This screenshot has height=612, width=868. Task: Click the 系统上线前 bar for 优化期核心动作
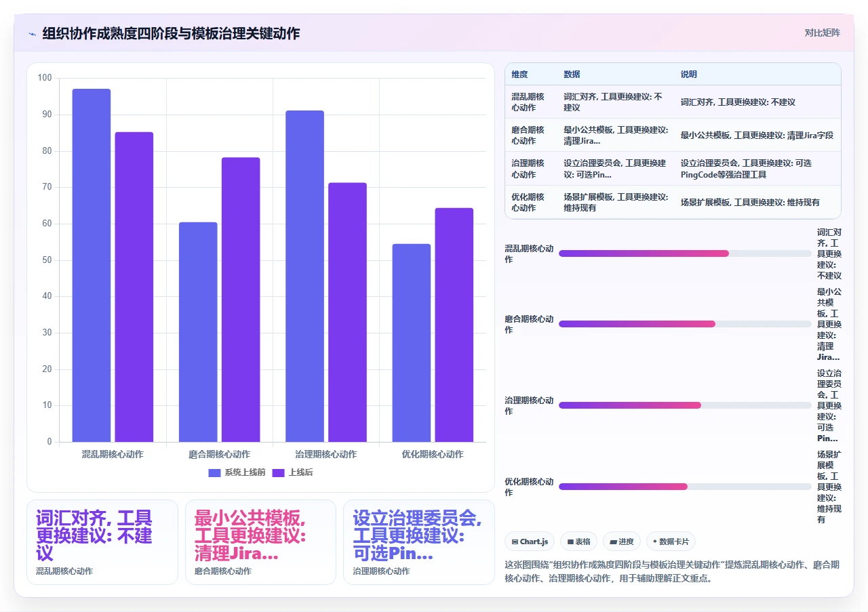click(411, 343)
